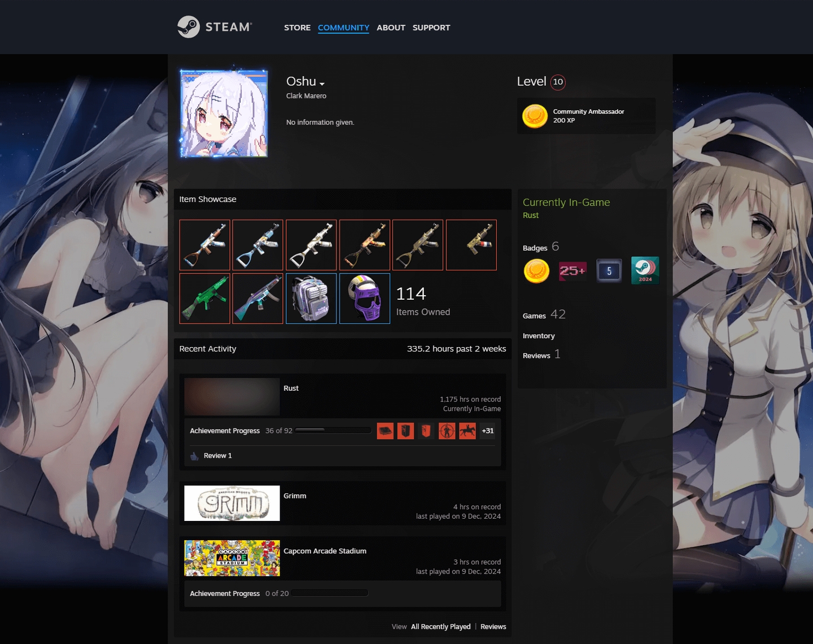Click the Capcom Arcade Stadium achievement progress bar
813x644 pixels.
(330, 593)
